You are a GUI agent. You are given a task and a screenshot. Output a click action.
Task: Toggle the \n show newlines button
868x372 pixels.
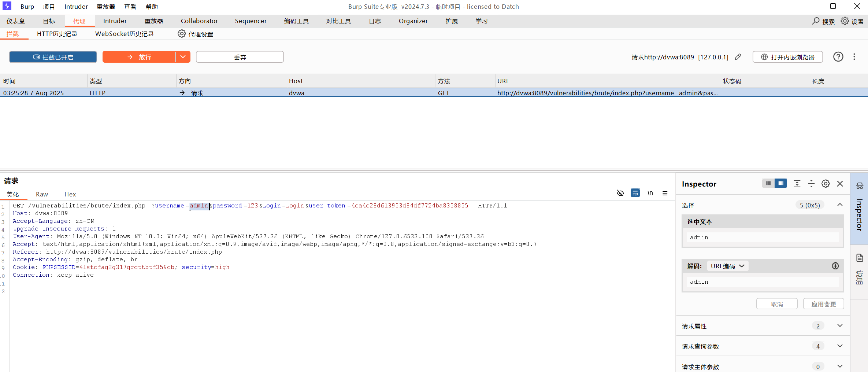click(650, 193)
